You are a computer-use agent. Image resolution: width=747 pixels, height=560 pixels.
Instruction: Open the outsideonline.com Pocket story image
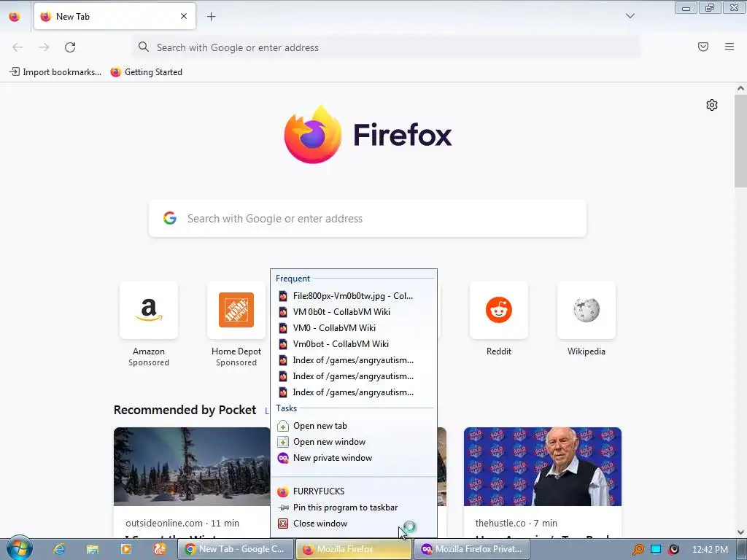(x=192, y=467)
